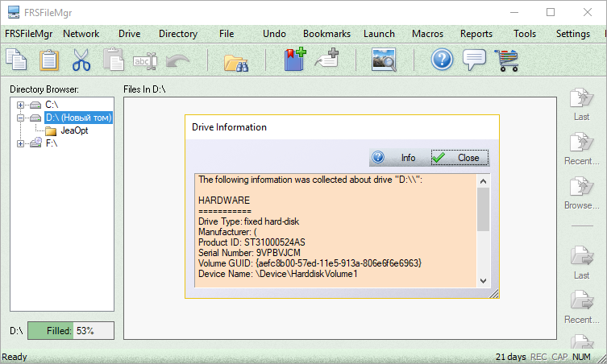The image size is (607, 364).
Task: Click the CAP status bar indicator
Action: click(559, 357)
